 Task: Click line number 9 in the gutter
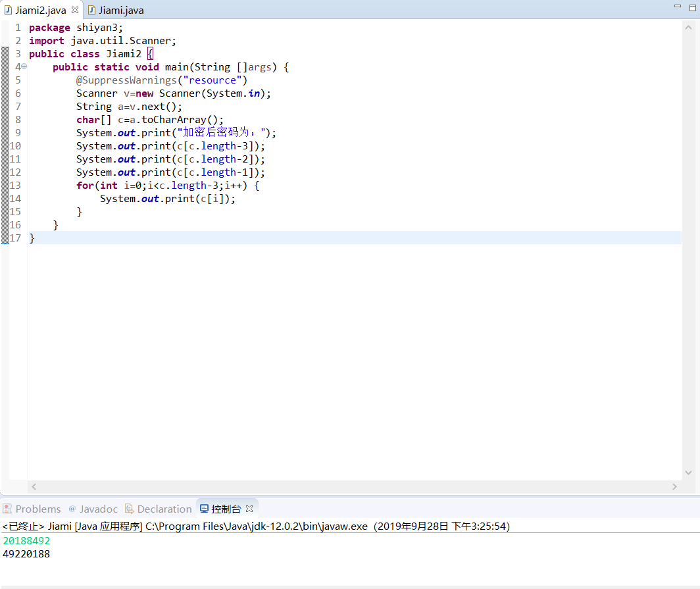click(x=18, y=133)
